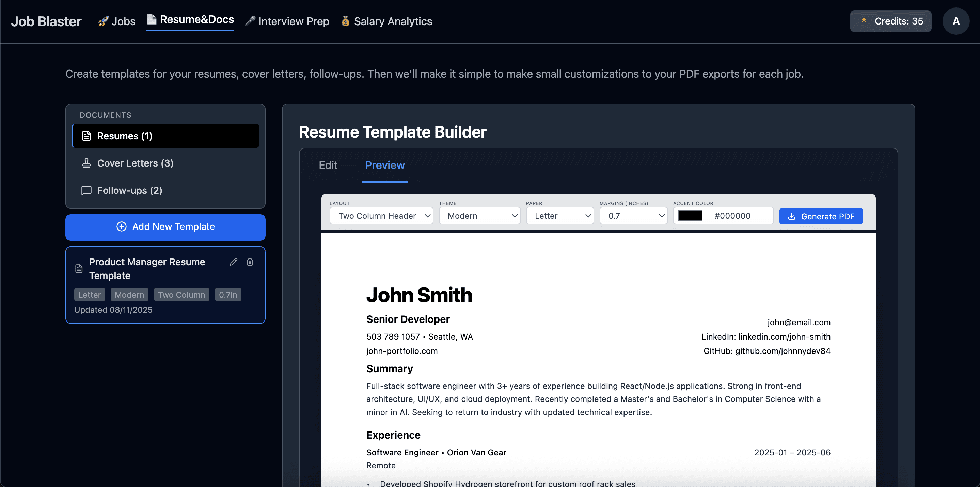The width and height of the screenshot is (980, 487).
Task: Click the trash icon to delete the resume template
Action: pos(250,262)
